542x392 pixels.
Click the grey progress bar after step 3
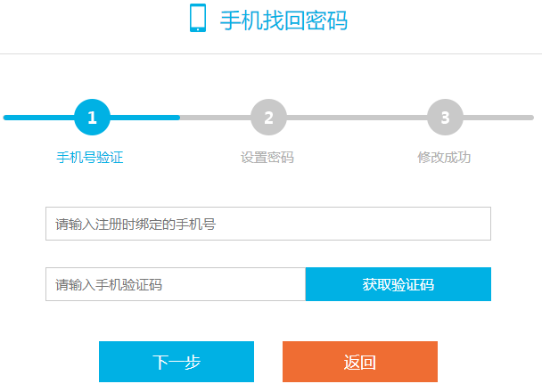click(x=499, y=118)
